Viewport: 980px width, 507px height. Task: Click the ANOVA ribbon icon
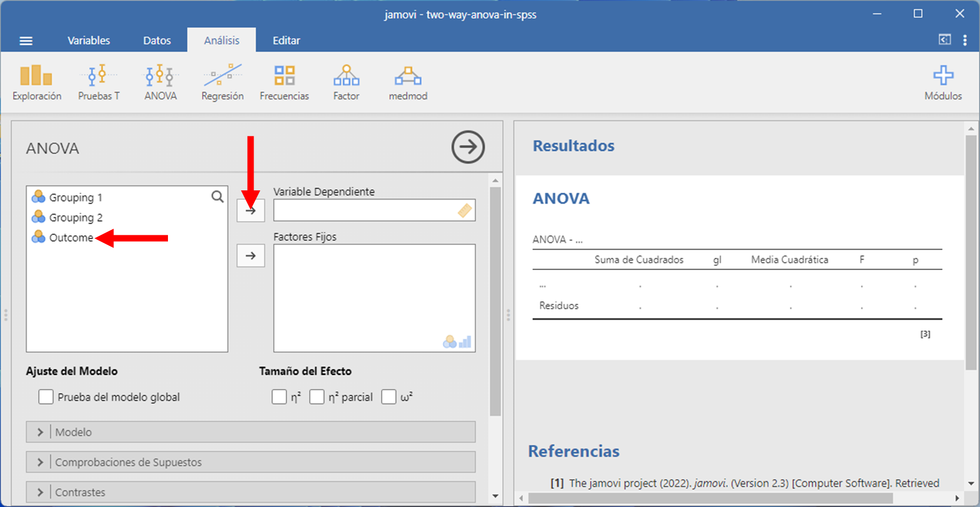click(160, 82)
